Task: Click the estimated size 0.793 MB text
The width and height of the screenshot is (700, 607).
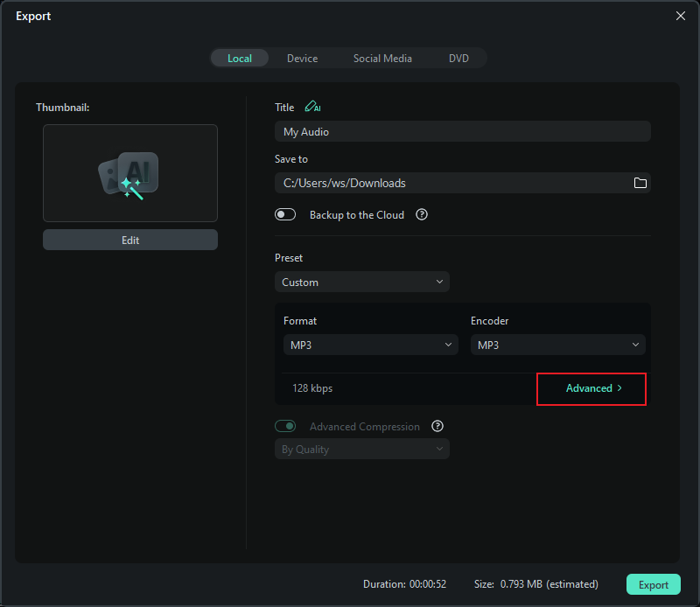Action: 536,584
